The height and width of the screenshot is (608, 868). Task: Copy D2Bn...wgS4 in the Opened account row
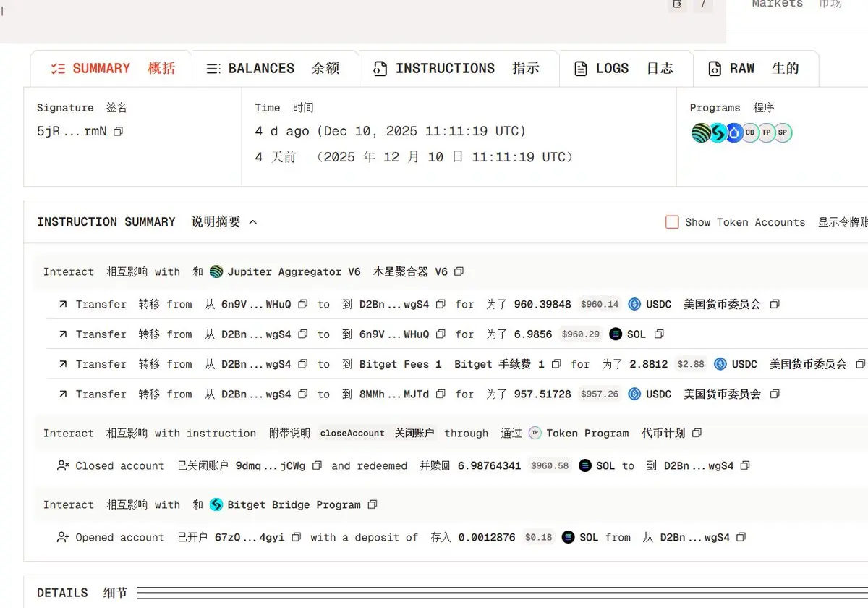[741, 538]
